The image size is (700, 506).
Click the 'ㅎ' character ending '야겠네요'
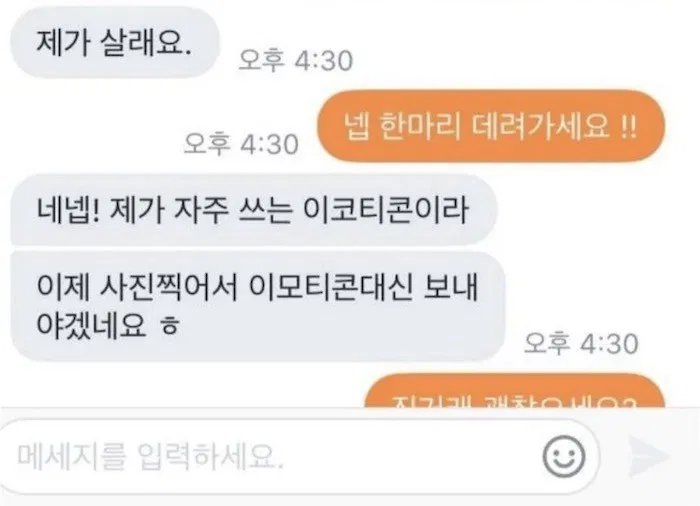(170, 326)
